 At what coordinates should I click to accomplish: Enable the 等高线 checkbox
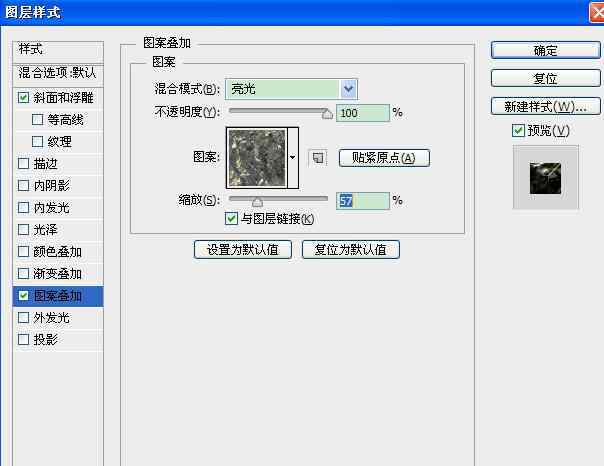(x=37, y=119)
